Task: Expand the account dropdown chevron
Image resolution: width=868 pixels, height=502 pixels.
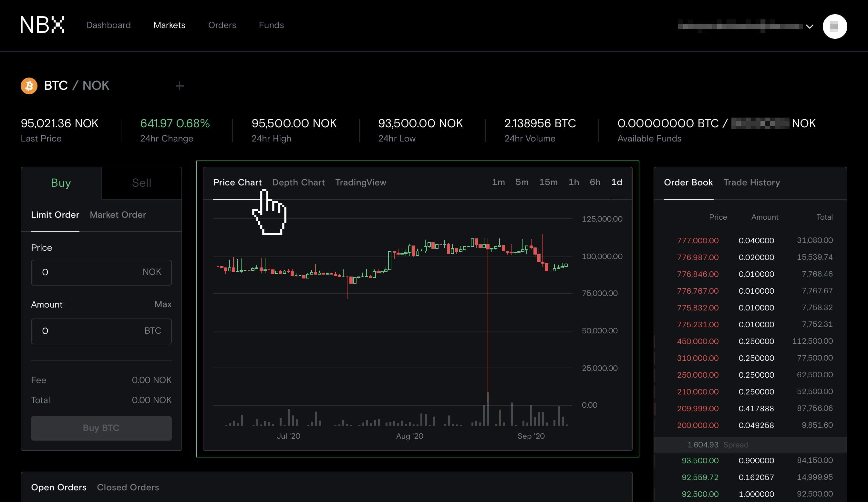Action: [x=810, y=26]
